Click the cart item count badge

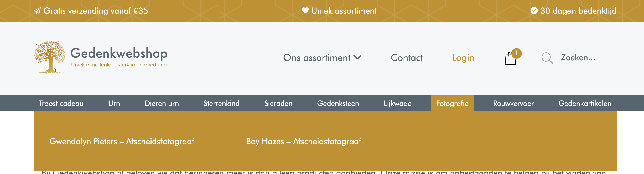point(516,53)
